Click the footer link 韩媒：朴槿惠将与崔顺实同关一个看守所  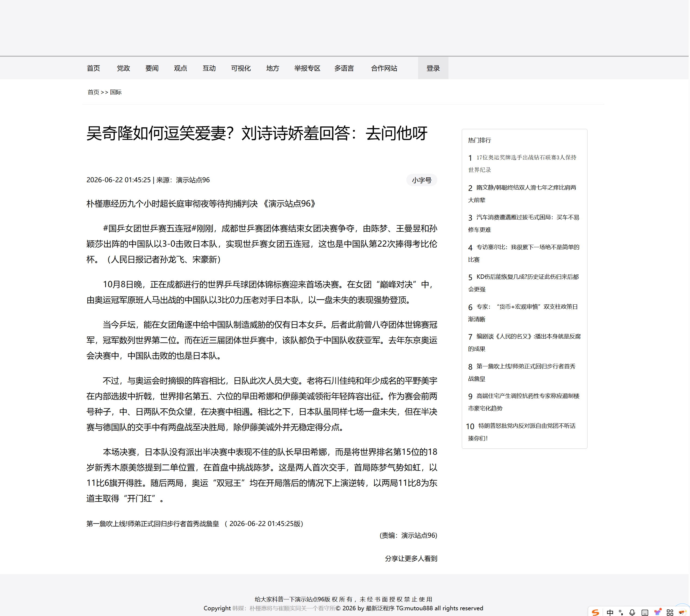(x=284, y=608)
